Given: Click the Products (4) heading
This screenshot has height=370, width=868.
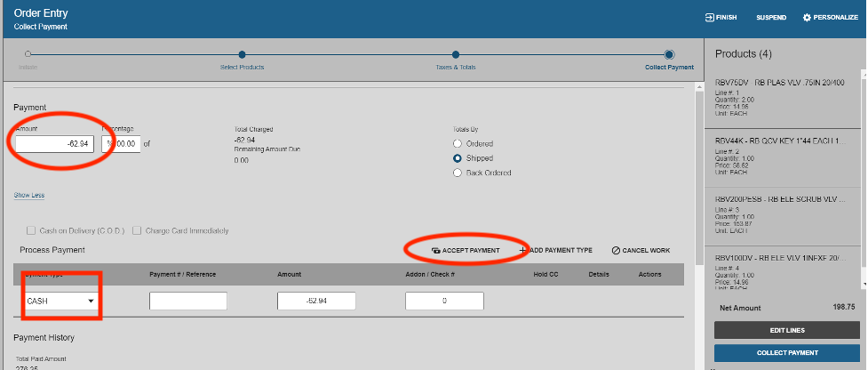Looking at the screenshot, I should click(x=744, y=53).
